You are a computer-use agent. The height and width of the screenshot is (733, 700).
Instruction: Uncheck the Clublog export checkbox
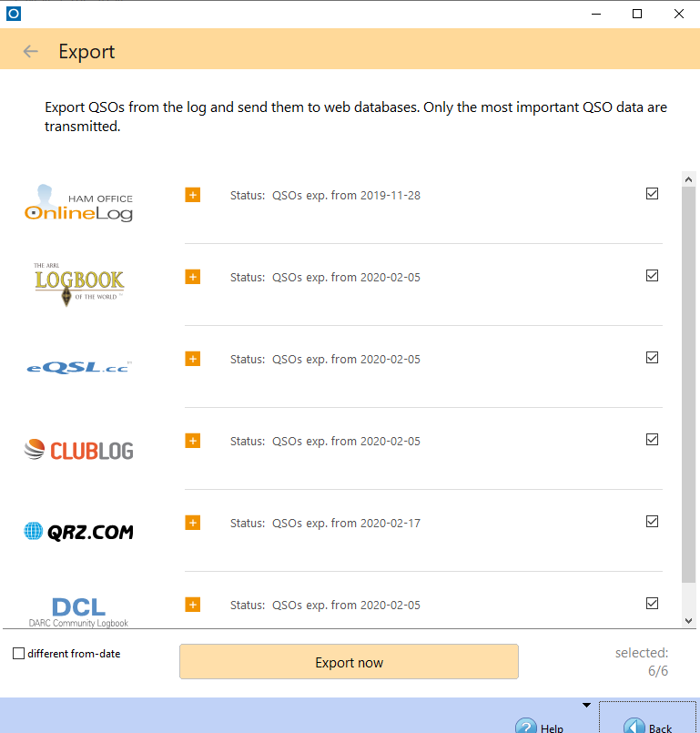coord(652,440)
